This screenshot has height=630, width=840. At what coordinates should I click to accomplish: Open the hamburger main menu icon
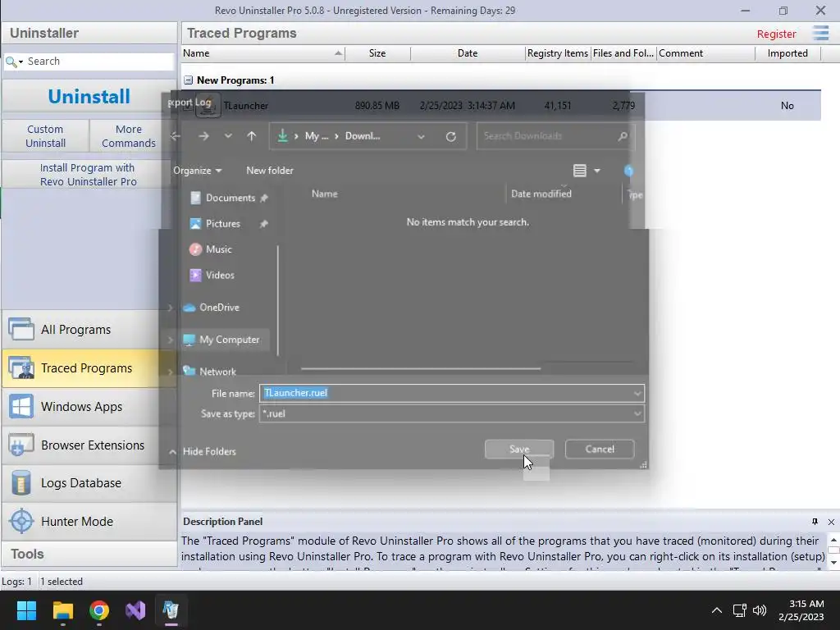[x=820, y=33]
